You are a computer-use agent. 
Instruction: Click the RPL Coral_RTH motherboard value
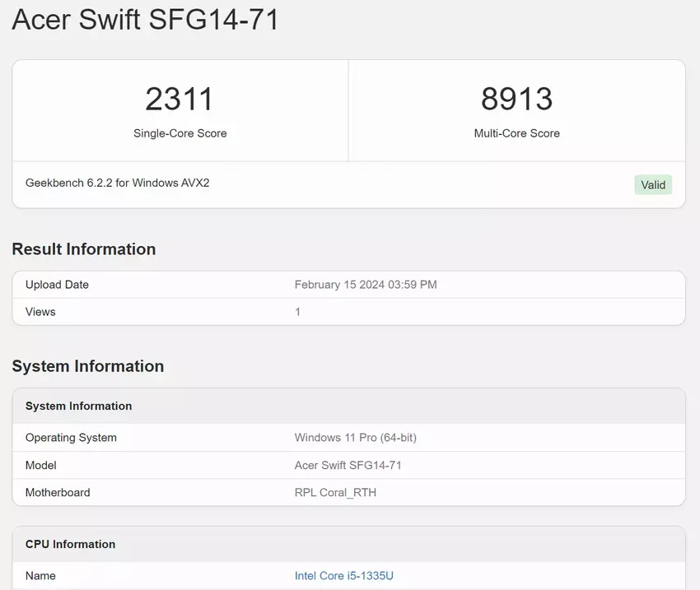click(x=335, y=493)
